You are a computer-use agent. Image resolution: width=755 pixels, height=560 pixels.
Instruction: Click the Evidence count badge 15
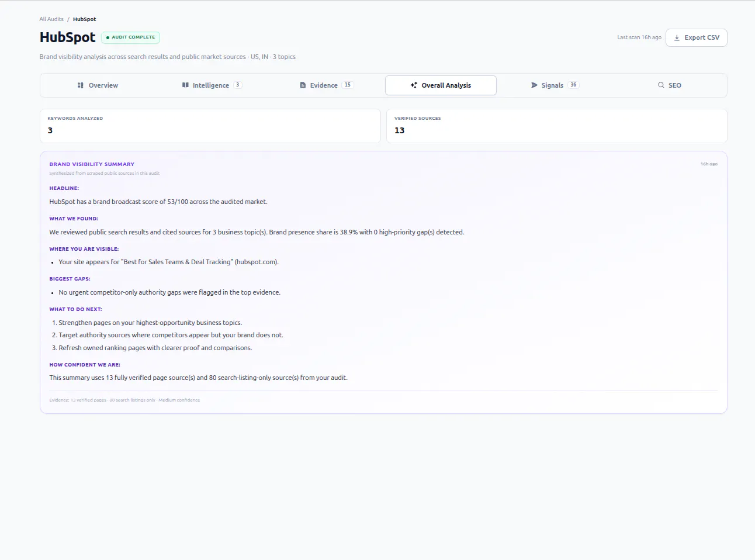click(348, 85)
